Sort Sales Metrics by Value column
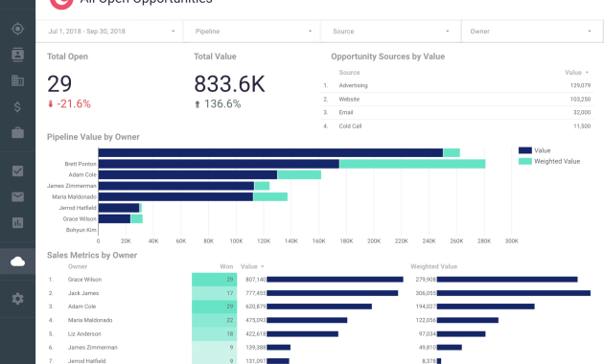This screenshot has width=604, height=364. click(x=252, y=266)
